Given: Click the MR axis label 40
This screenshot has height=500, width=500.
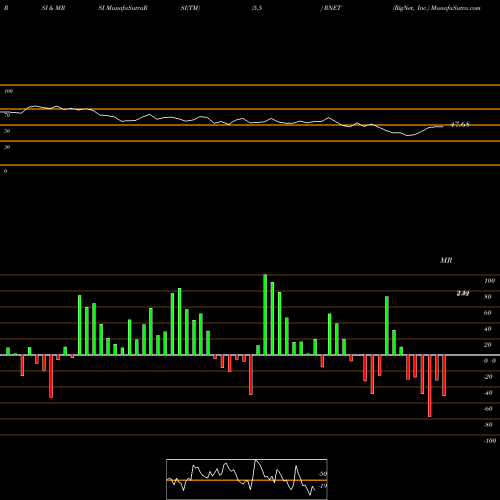Looking at the screenshot, I should (488, 329).
